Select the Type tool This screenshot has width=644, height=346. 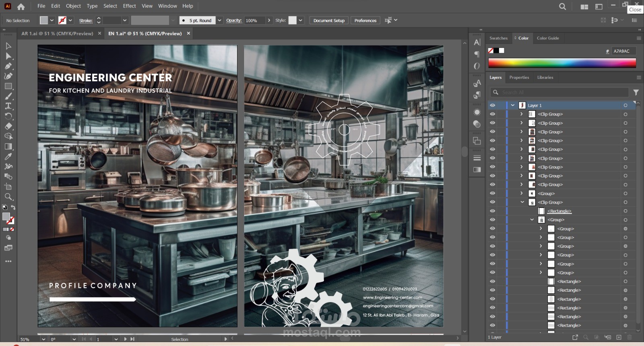(8, 106)
